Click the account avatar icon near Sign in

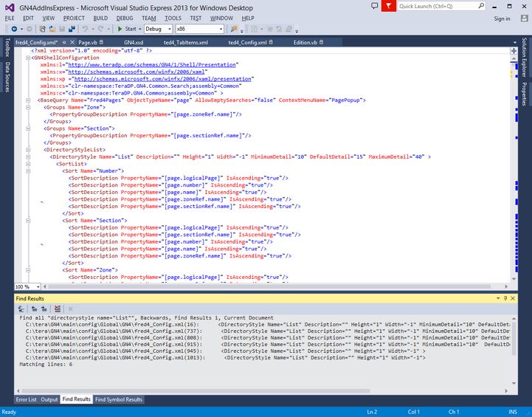524,18
